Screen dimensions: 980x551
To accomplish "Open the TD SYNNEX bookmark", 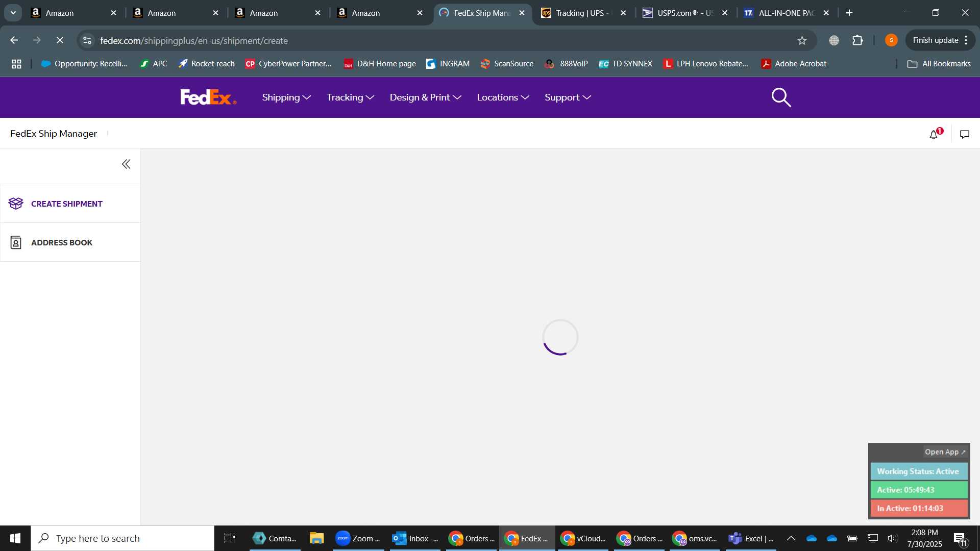I will 625,64.
